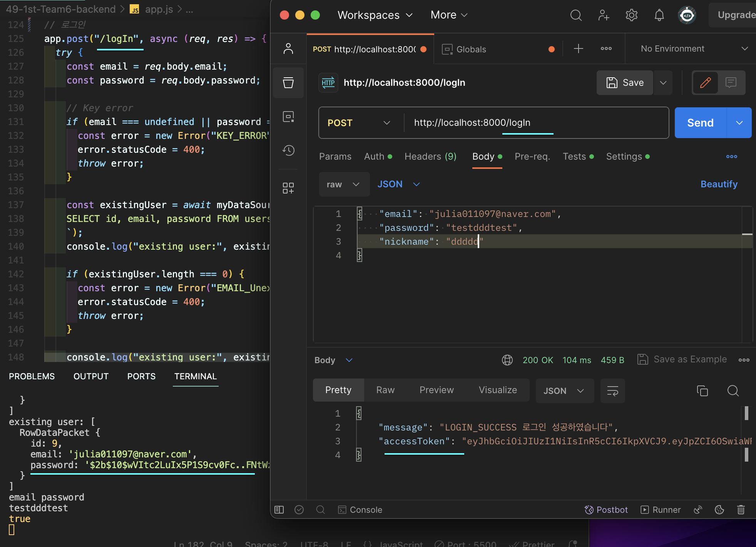756x547 pixels.
Task: Open notifications bell icon
Action: tap(659, 15)
